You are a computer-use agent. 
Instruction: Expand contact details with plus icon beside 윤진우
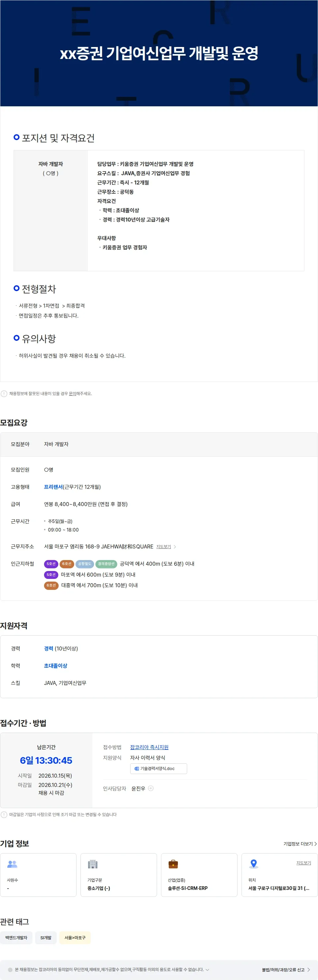click(x=151, y=788)
